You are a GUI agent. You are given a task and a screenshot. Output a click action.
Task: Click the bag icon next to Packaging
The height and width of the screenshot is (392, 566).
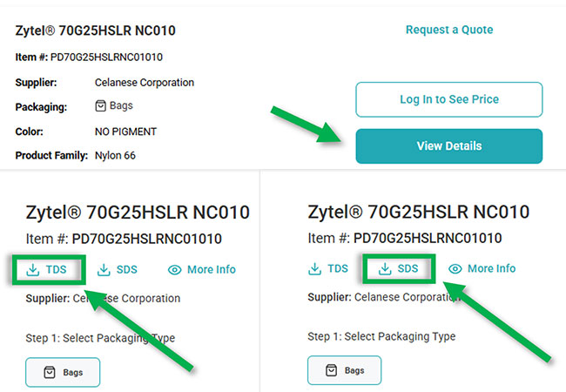coord(100,106)
